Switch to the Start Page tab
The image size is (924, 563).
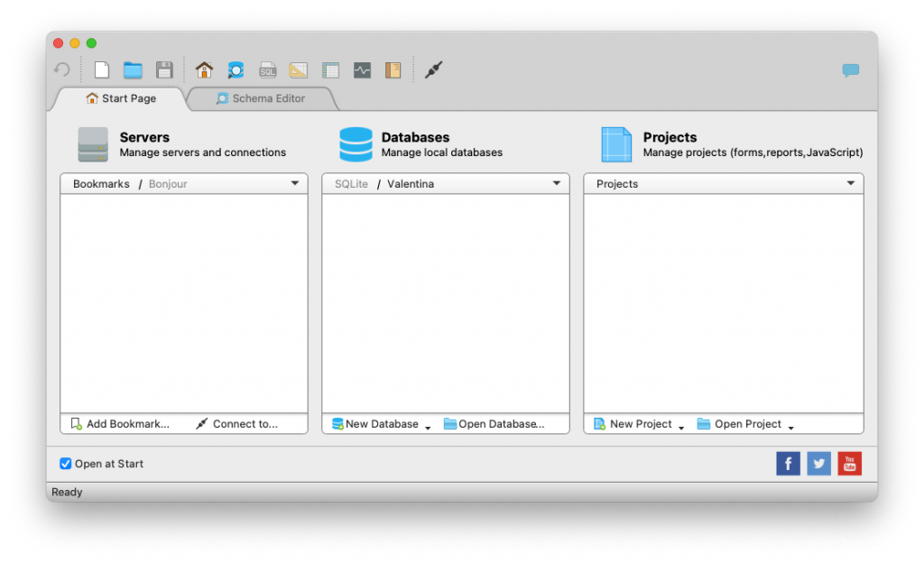point(121,98)
